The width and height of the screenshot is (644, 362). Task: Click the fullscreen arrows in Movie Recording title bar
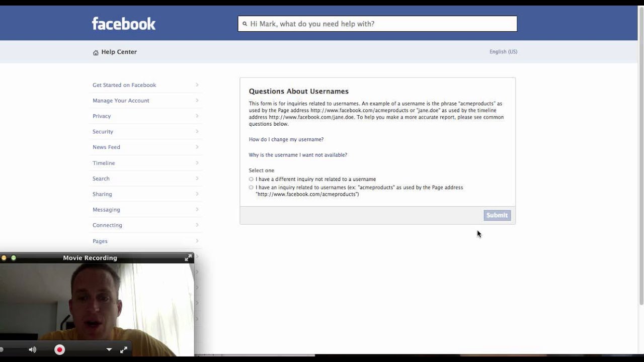pyautogui.click(x=188, y=257)
